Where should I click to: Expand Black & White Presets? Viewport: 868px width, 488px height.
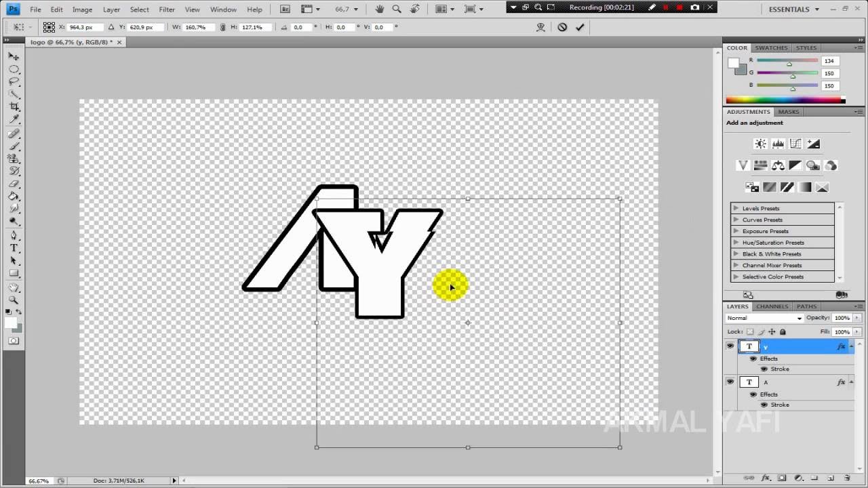click(736, 254)
